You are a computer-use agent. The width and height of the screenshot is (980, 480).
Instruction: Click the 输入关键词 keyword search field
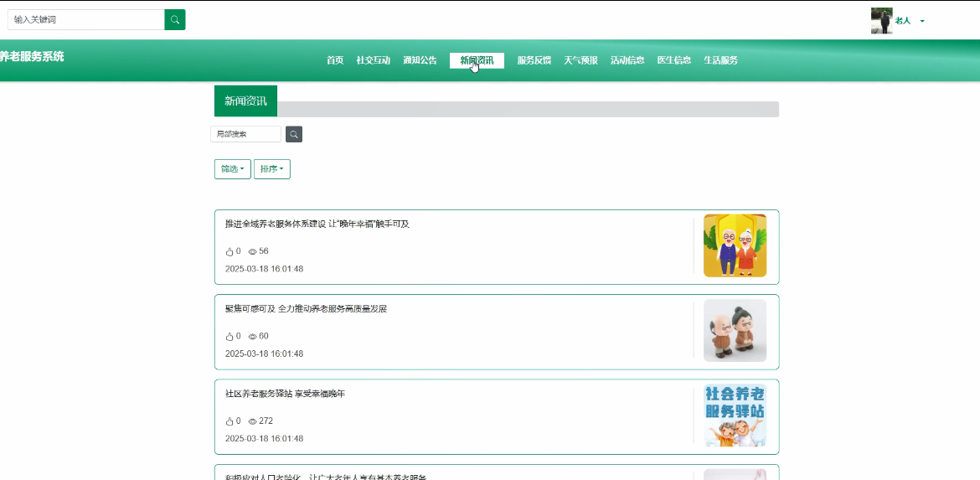click(86, 19)
